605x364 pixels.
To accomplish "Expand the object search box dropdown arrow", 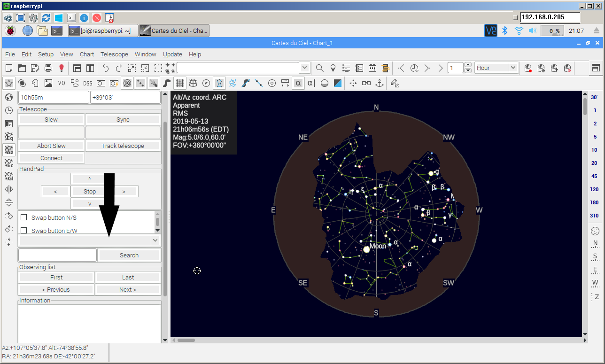I will coord(305,68).
